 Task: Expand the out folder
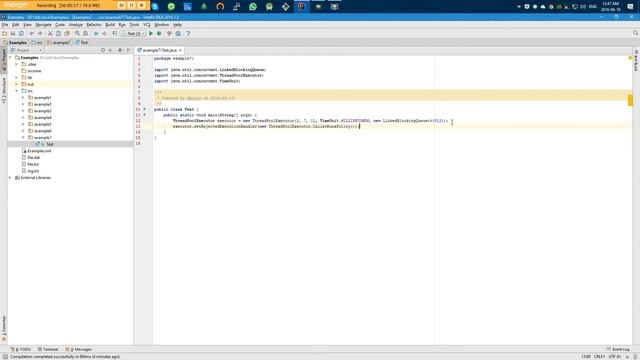(x=17, y=84)
